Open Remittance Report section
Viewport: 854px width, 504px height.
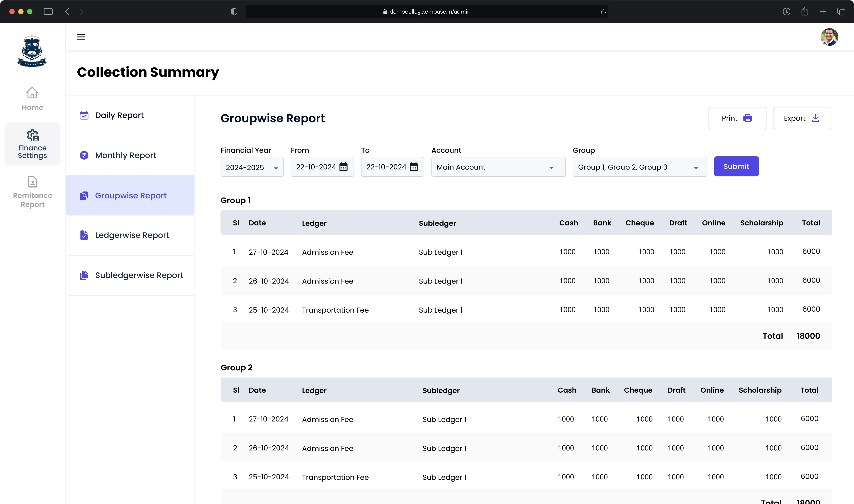[x=32, y=192]
